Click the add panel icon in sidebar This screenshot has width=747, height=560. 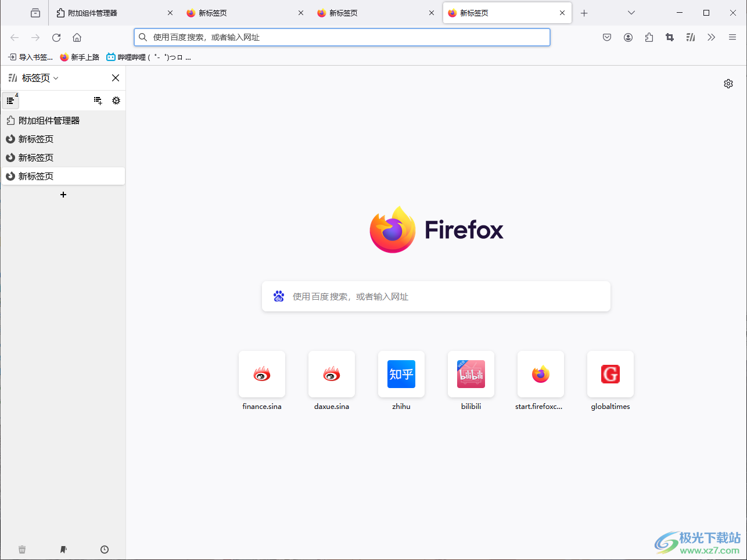point(98,100)
